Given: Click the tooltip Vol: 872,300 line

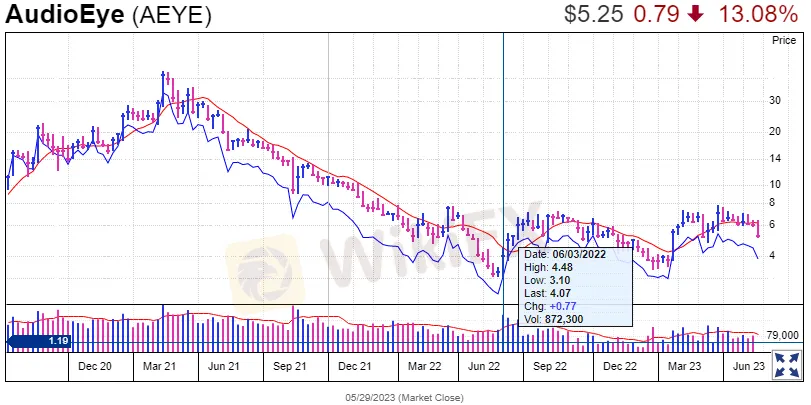Looking at the screenshot, I should coord(554,319).
